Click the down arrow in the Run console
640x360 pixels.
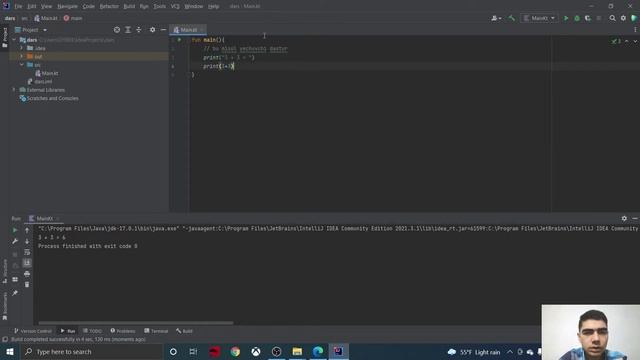click(27, 241)
